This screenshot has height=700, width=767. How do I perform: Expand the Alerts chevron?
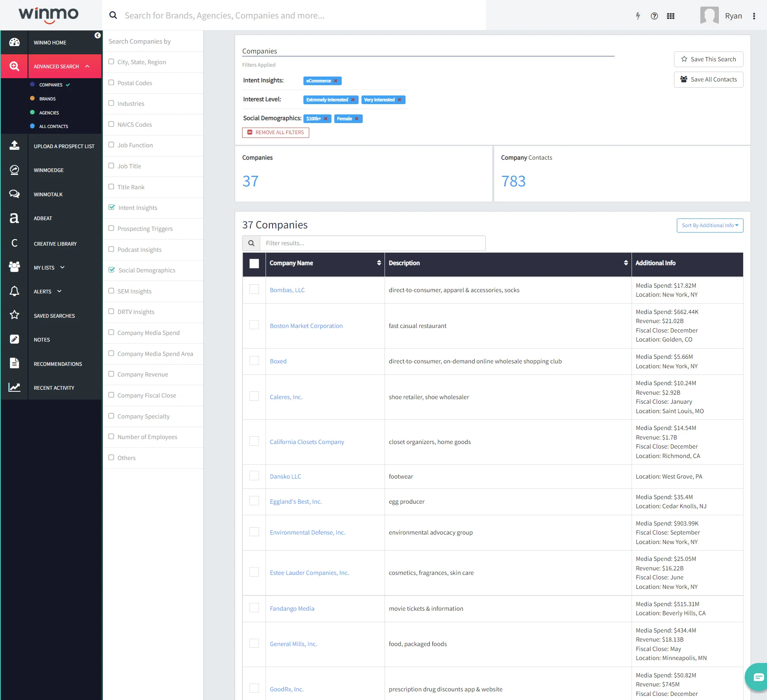pos(59,291)
